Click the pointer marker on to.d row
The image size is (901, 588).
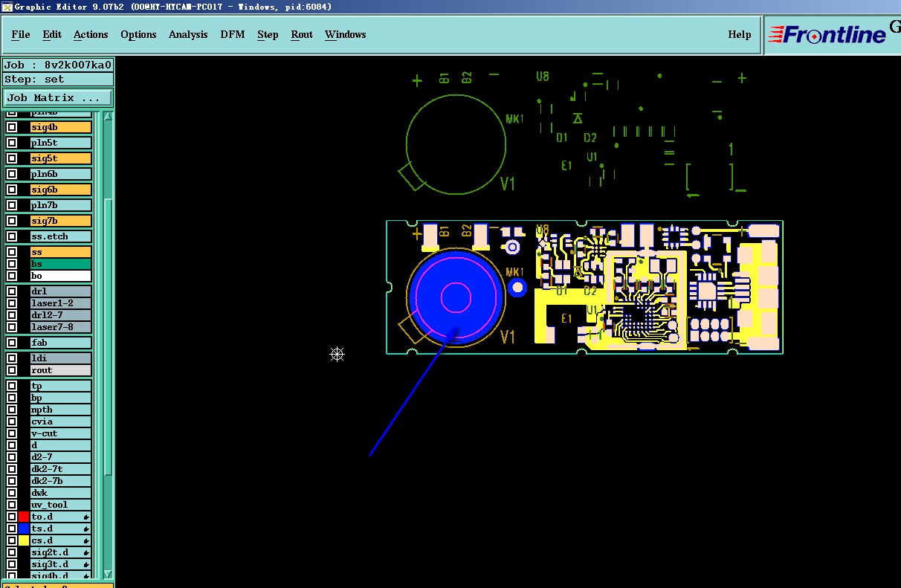pyautogui.click(x=86, y=517)
